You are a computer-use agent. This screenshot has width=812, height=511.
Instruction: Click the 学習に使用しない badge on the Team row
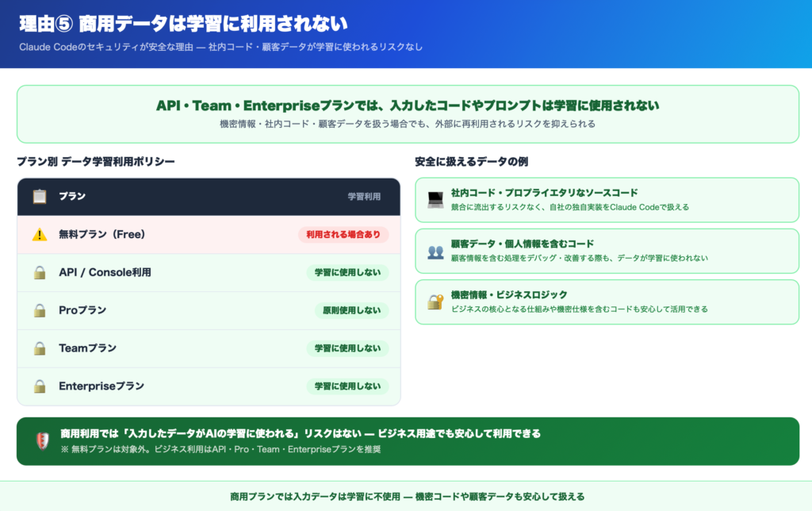click(347, 348)
